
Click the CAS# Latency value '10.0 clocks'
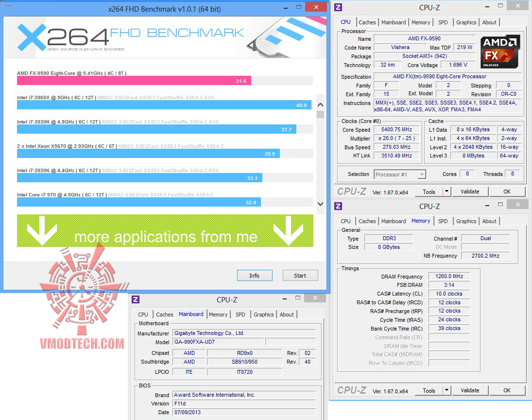click(449, 294)
